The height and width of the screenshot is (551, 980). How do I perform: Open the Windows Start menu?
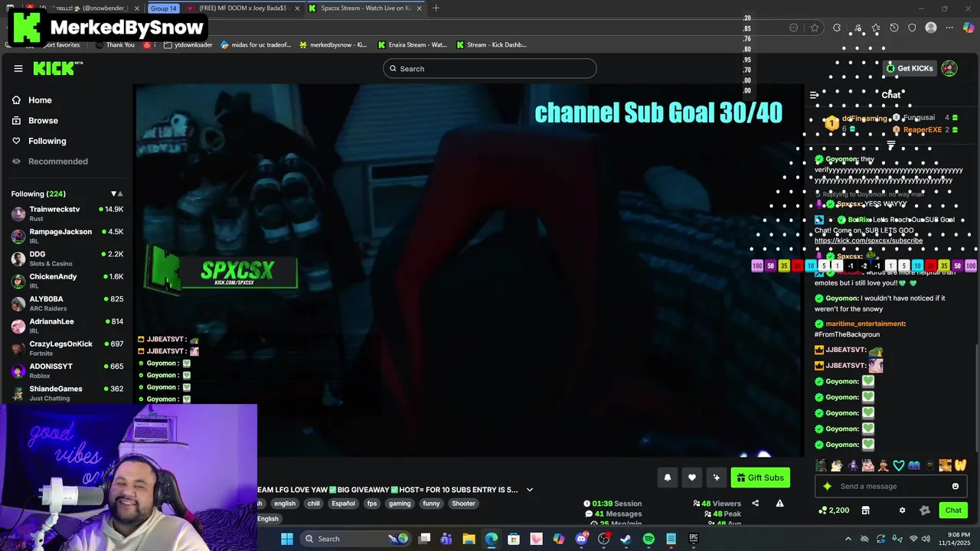287,539
